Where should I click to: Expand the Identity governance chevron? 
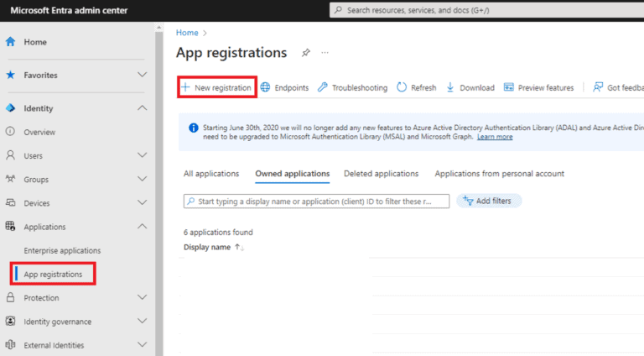pyautogui.click(x=142, y=321)
